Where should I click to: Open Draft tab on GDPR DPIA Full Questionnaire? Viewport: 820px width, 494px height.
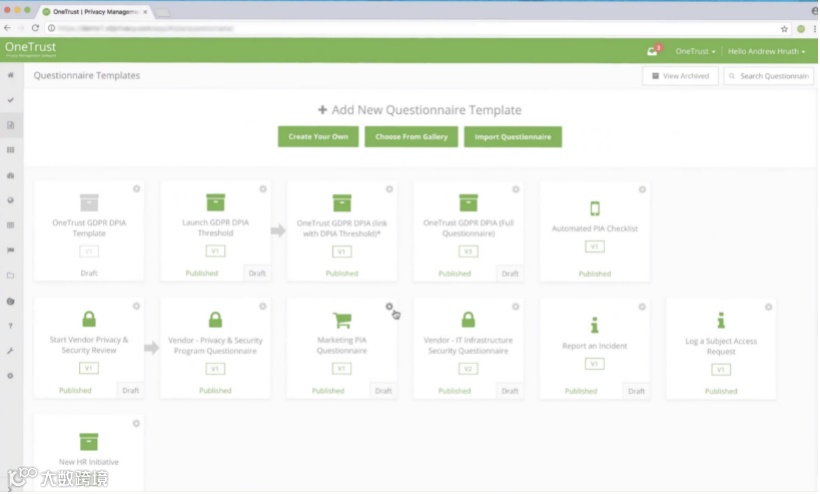coord(510,274)
